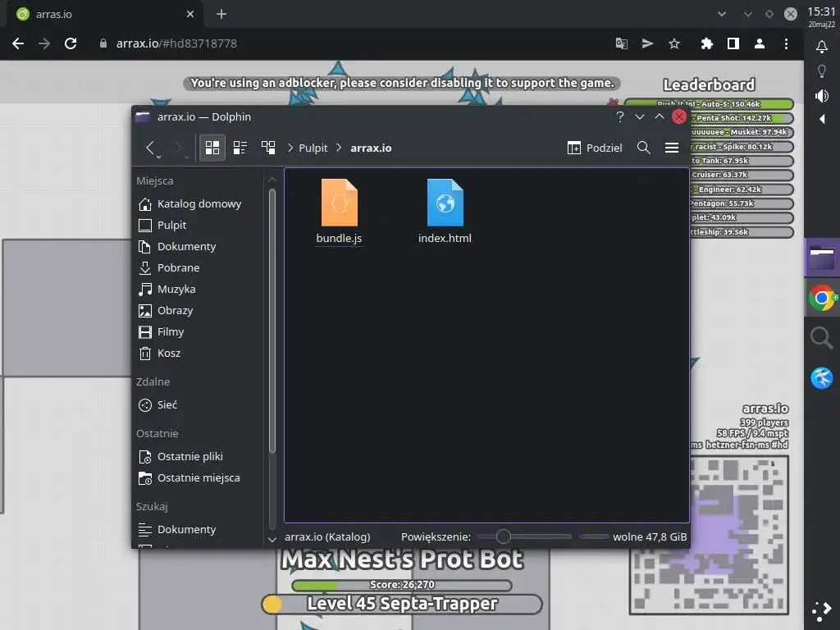Open the bundle.js file icon
Screen dimensions: 840x630
click(x=339, y=203)
